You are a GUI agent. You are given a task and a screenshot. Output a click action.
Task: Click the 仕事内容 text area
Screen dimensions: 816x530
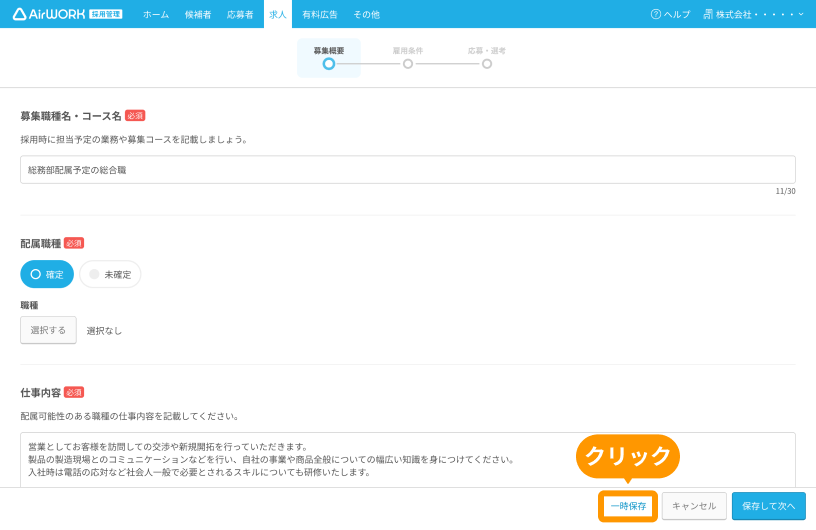(x=407, y=460)
